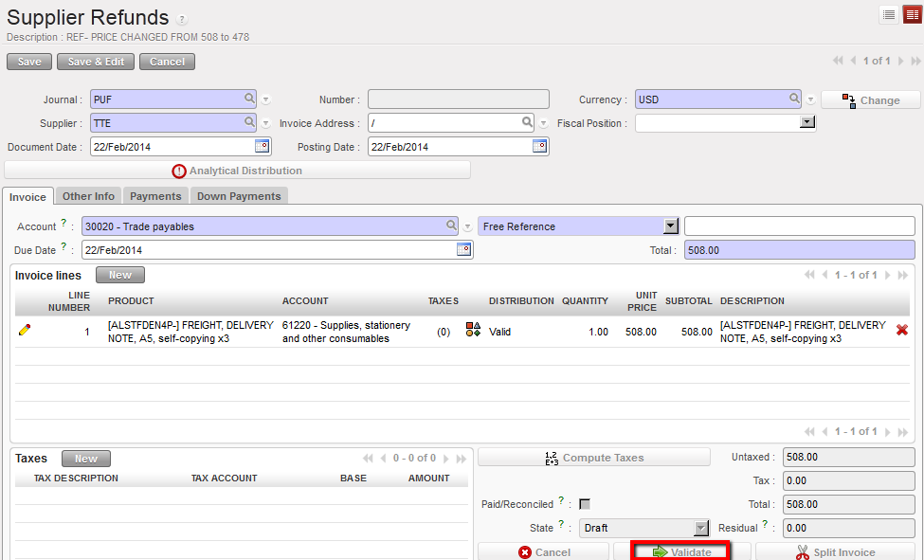Open calendar picker for Due Date
The height and width of the screenshot is (560, 924).
click(x=464, y=249)
